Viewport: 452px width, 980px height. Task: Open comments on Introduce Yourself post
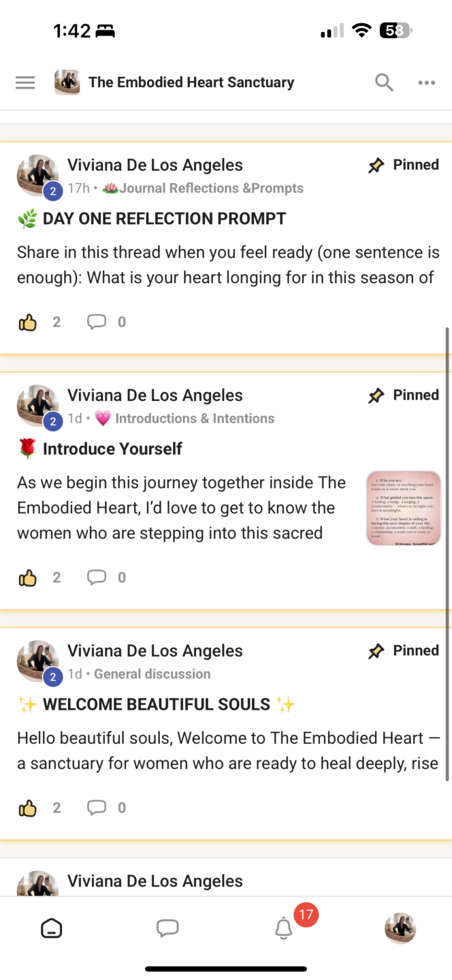tap(97, 578)
